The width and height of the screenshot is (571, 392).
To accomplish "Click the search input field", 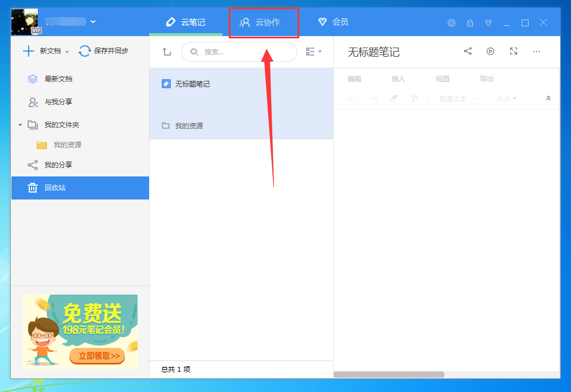I will pos(239,52).
